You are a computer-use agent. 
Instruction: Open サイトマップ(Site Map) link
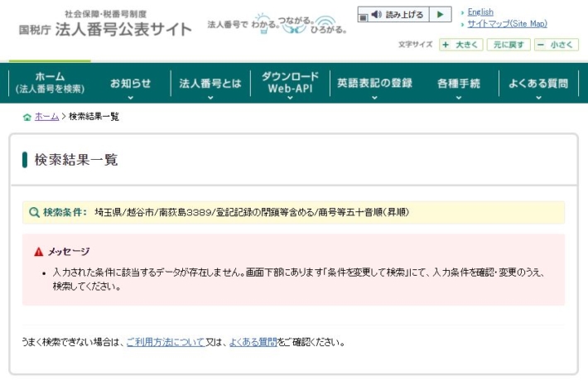(x=507, y=24)
